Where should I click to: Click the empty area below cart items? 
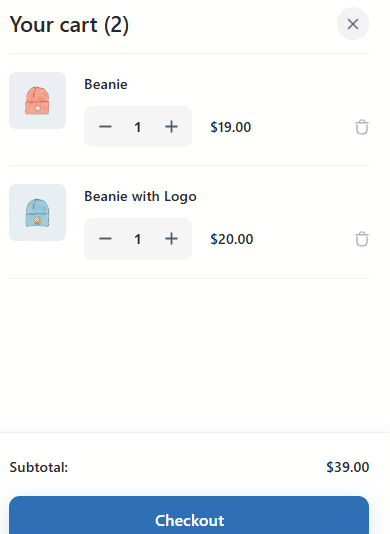click(189, 354)
